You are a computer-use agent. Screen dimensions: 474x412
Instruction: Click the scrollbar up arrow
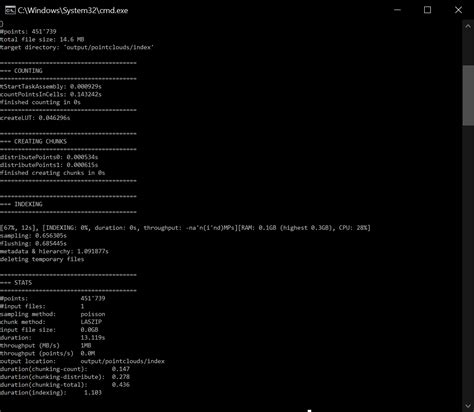(468, 27)
